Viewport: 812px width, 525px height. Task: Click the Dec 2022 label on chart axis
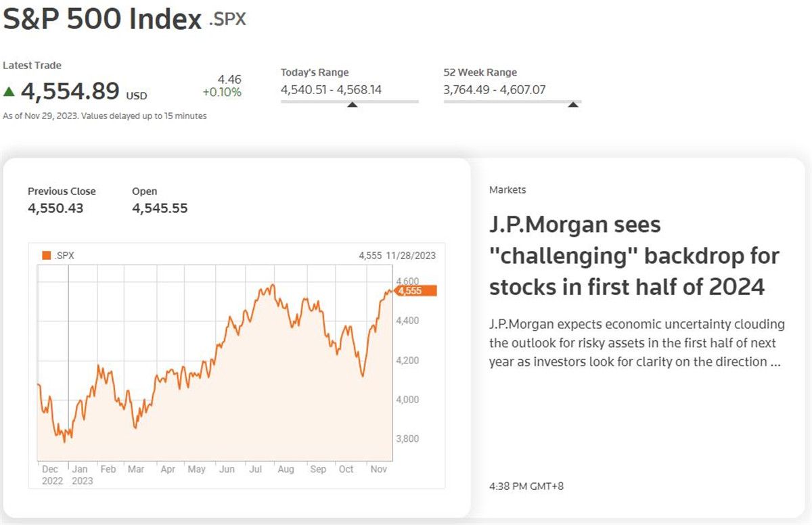[52, 475]
